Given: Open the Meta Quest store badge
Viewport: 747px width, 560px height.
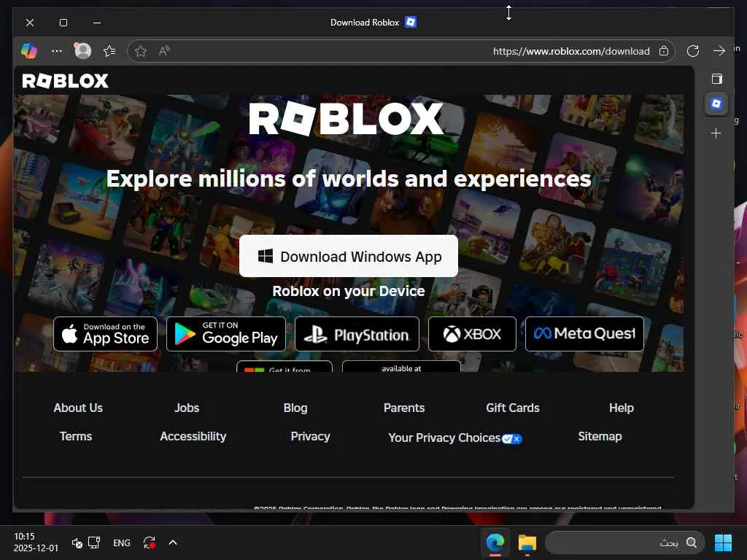Looking at the screenshot, I should coord(584,334).
